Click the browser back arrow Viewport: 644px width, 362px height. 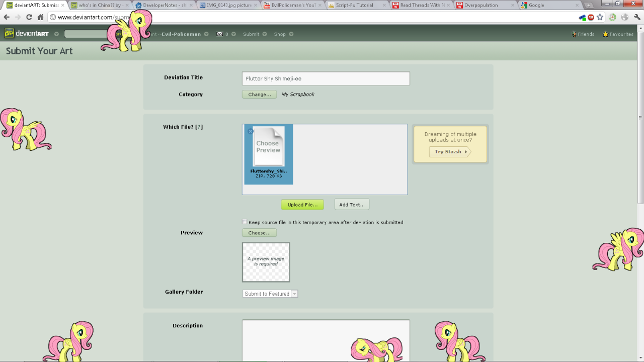(7, 17)
